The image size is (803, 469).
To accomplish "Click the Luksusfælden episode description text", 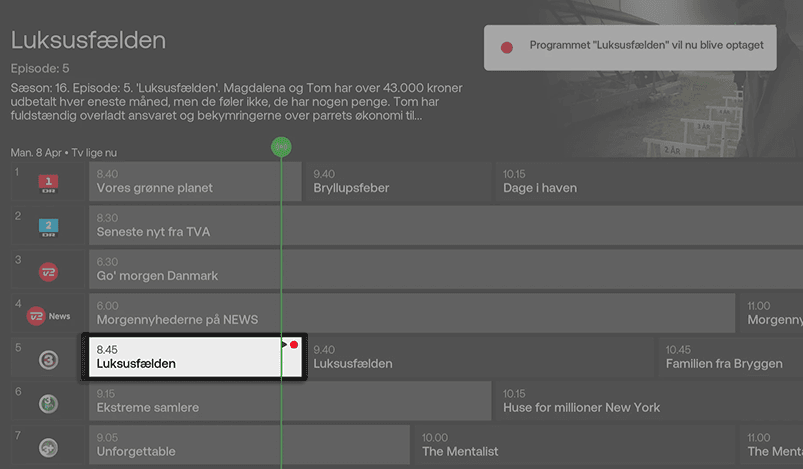I will pos(237,101).
